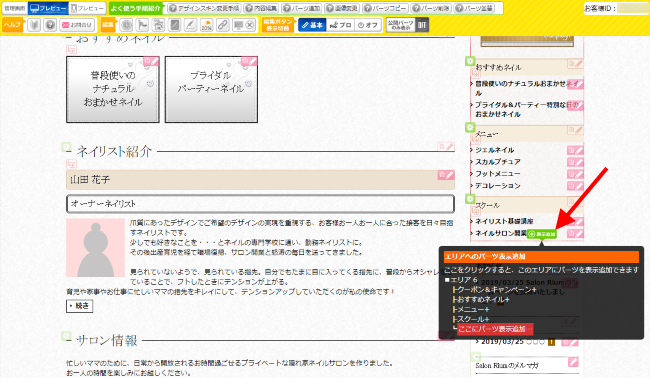Click the circled X icon in toolbar

click(250, 25)
